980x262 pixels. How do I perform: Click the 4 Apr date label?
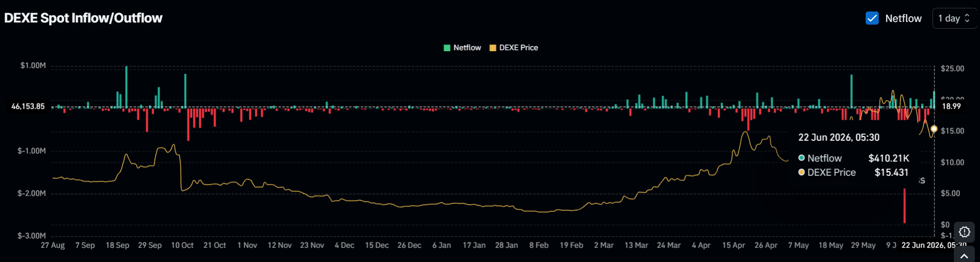pos(701,245)
